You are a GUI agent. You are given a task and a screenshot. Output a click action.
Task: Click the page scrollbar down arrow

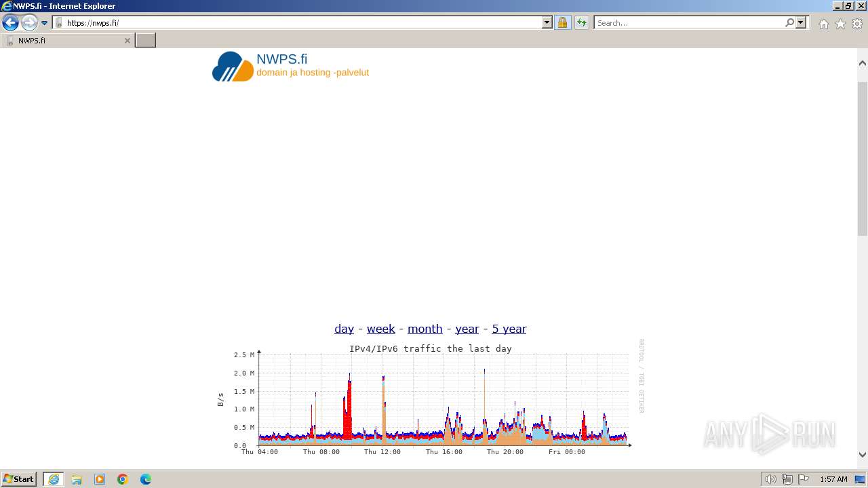(x=863, y=455)
